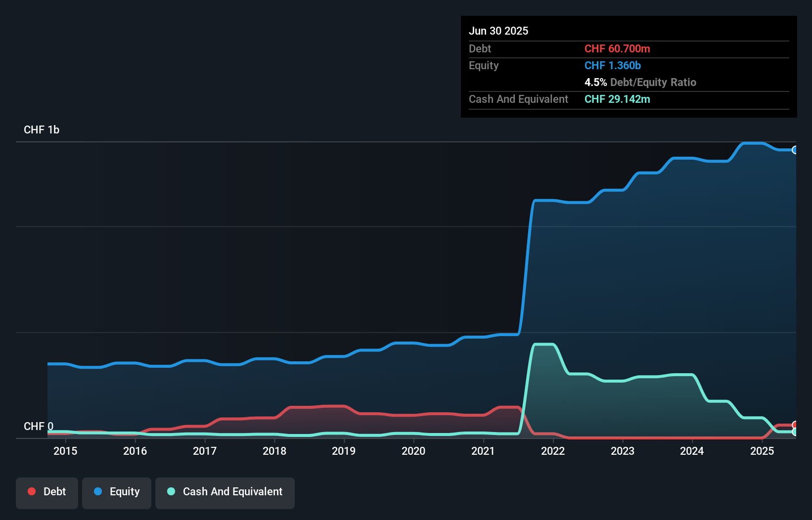Click the 2017 x-axis label
Screen dimensions: 812x520
pos(205,451)
